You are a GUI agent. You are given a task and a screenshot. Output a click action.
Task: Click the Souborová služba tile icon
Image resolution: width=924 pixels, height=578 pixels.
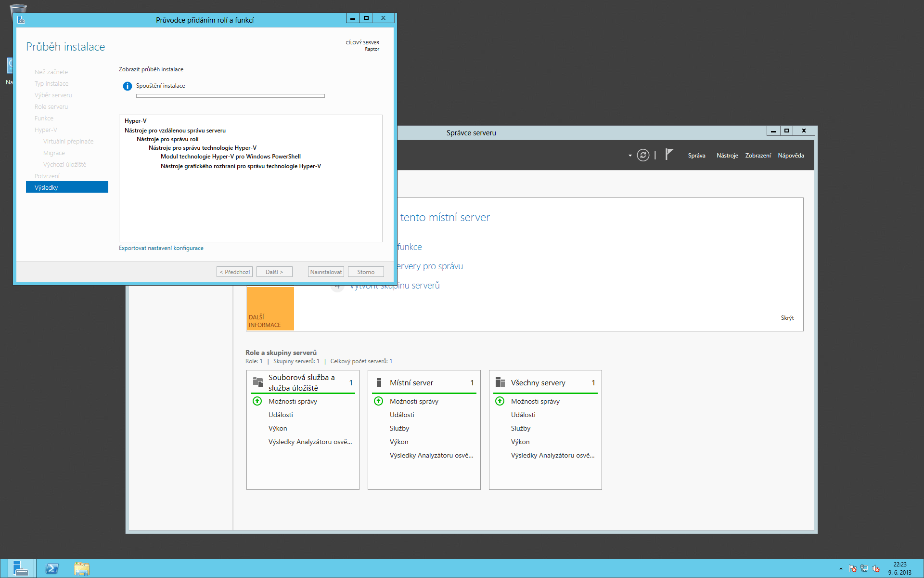(x=258, y=382)
